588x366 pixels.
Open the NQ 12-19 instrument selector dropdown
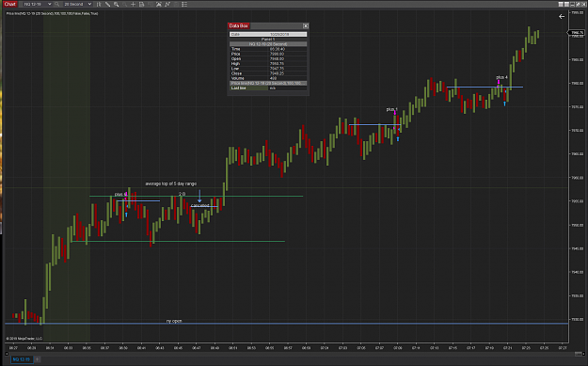pyautogui.click(x=37, y=4)
